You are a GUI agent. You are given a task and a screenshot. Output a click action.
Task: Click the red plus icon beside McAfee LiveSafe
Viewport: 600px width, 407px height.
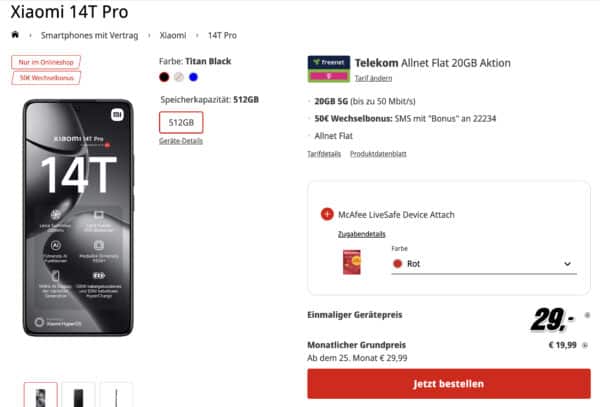point(327,213)
